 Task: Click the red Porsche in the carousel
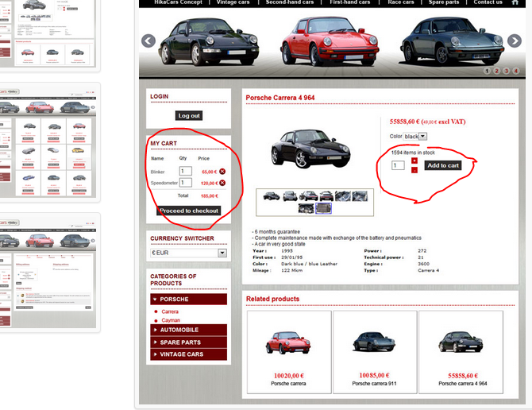[330, 40]
